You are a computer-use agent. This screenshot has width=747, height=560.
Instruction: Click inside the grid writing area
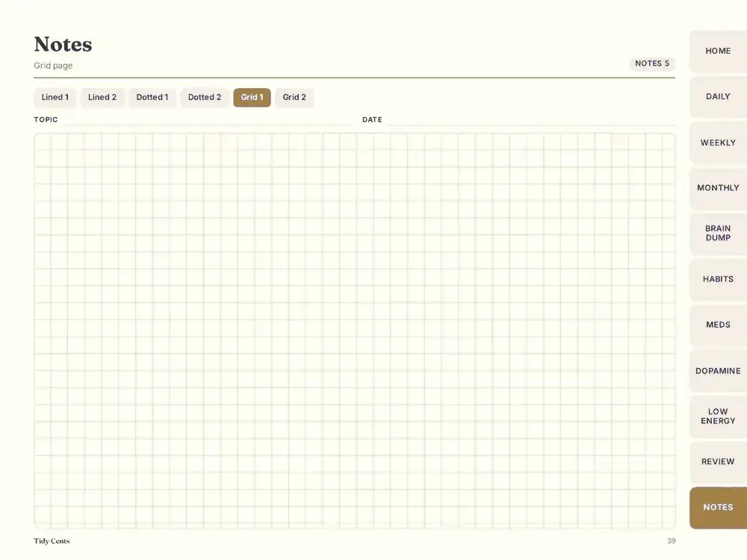pos(354,331)
